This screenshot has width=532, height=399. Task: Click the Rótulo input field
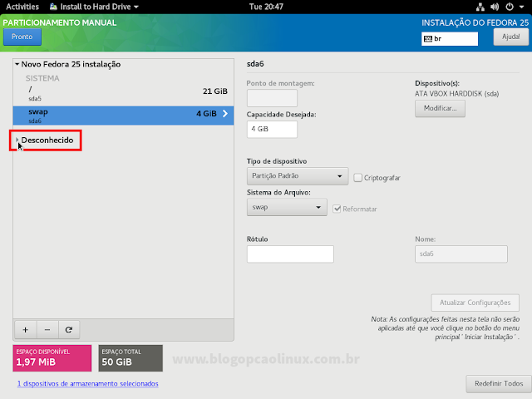290,254
